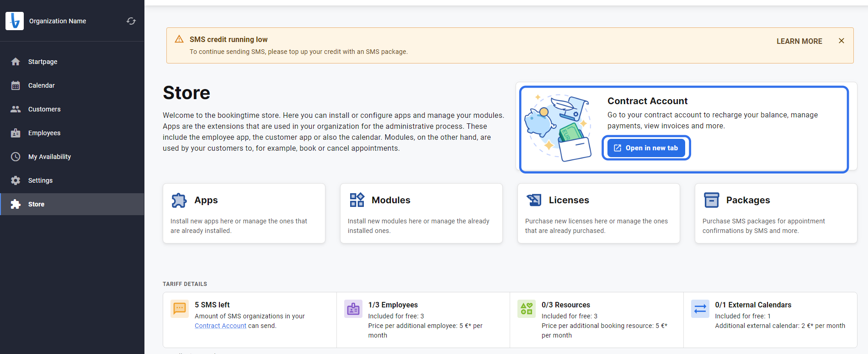Click the Contract Account piggy bank illustration
868x354 pixels.
pos(559,128)
